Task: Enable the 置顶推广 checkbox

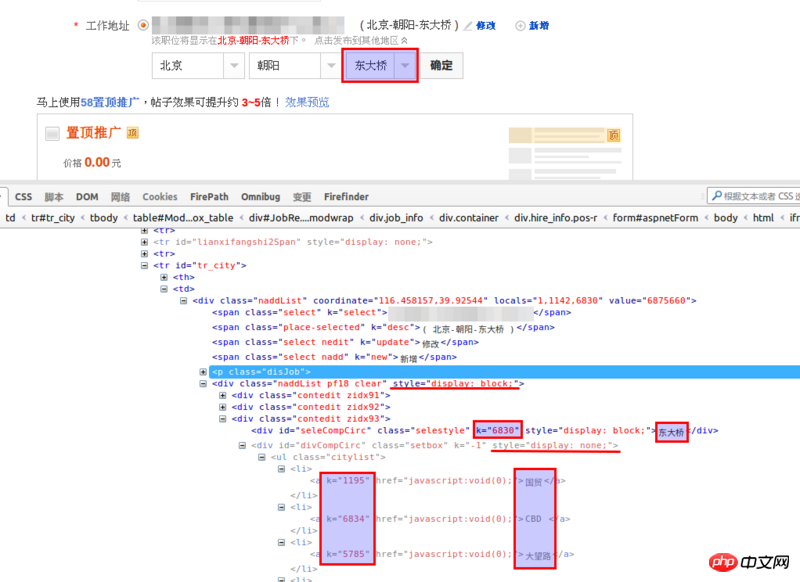Action: click(x=53, y=134)
